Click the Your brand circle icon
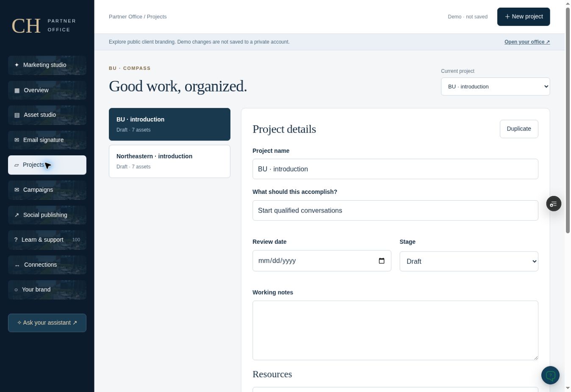This screenshot has width=571, height=392. (16, 290)
